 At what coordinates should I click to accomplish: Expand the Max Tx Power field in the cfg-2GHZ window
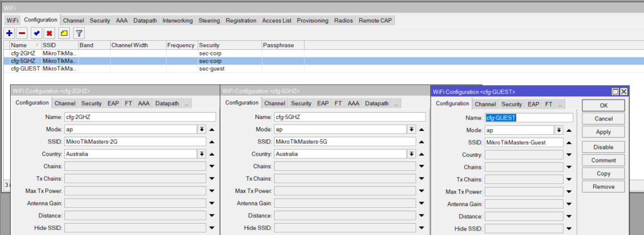(x=211, y=191)
